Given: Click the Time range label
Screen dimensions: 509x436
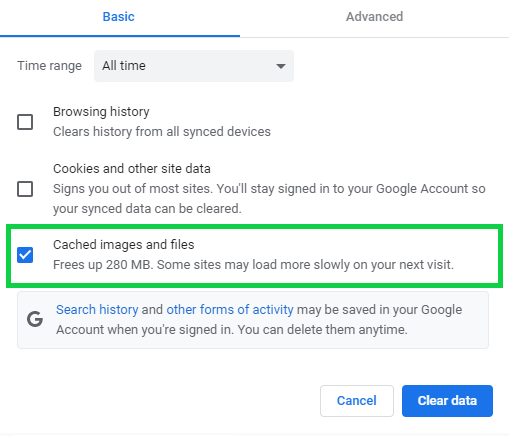Looking at the screenshot, I should coord(49,66).
